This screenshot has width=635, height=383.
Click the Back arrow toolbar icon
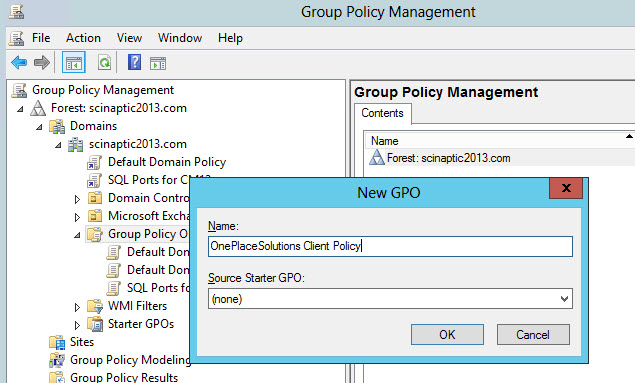[19, 63]
